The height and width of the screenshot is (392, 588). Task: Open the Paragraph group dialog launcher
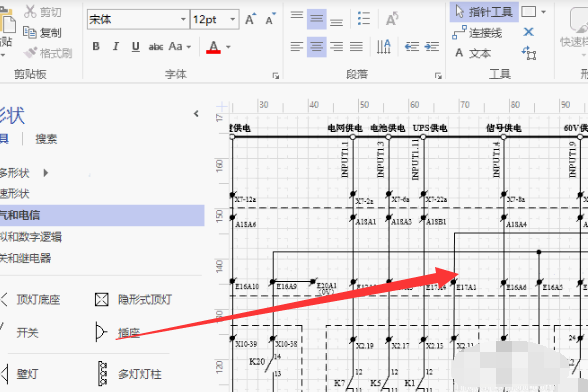click(438, 76)
